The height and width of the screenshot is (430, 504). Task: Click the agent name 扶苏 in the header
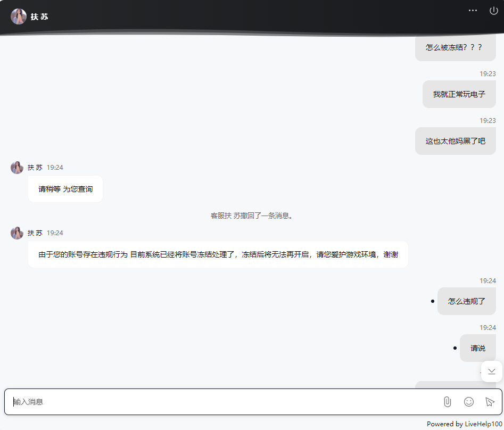(39, 16)
